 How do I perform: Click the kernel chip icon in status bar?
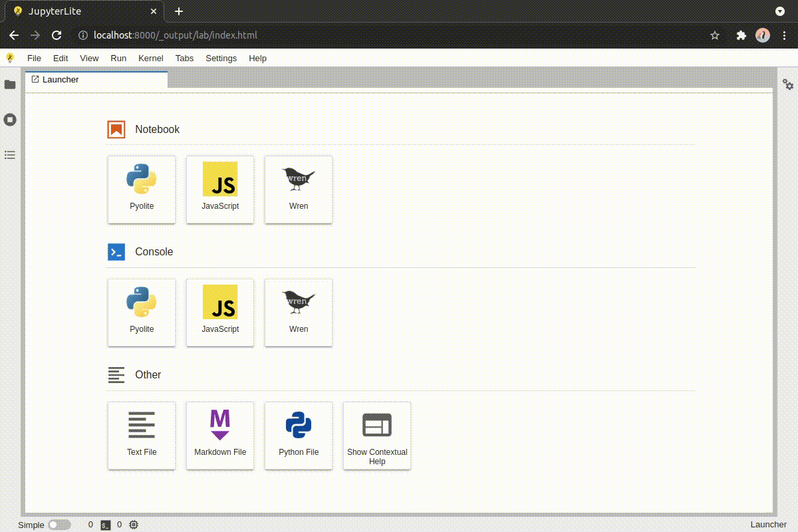pos(134,525)
